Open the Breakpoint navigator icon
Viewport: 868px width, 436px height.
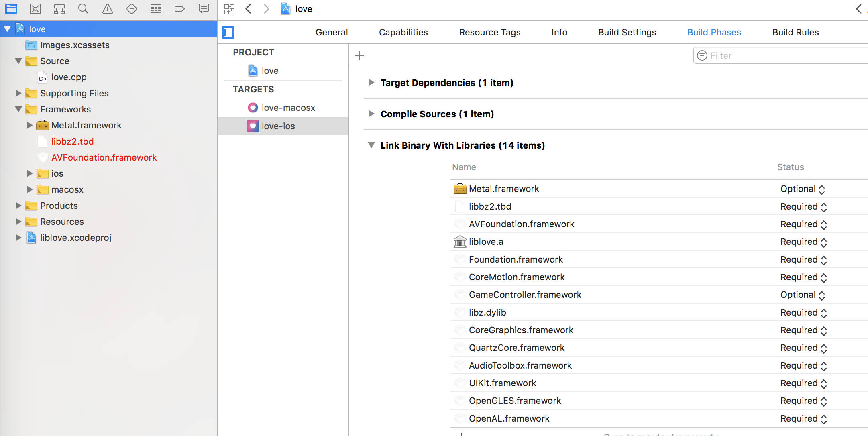[179, 8]
